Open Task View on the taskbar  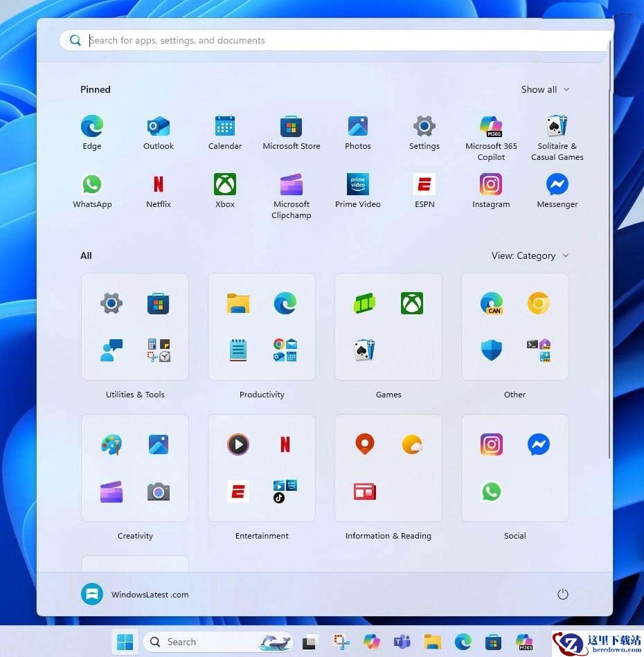(310, 642)
